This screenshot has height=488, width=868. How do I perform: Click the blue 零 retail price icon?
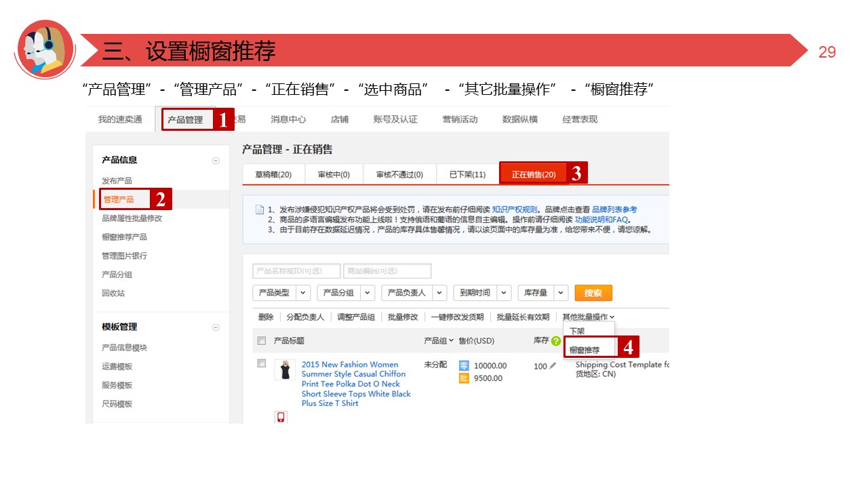pyautogui.click(x=464, y=366)
